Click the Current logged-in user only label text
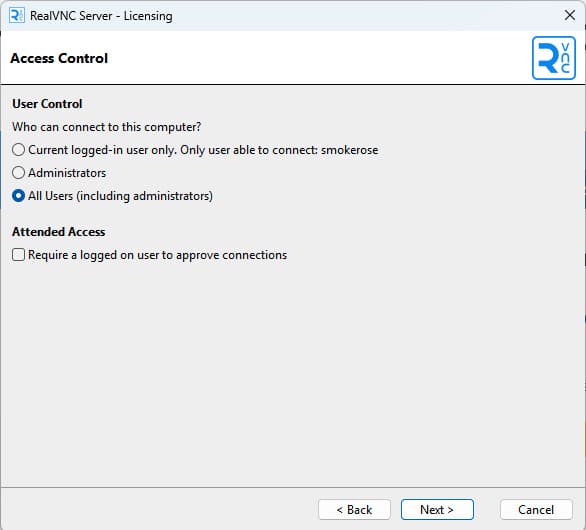 (102, 150)
